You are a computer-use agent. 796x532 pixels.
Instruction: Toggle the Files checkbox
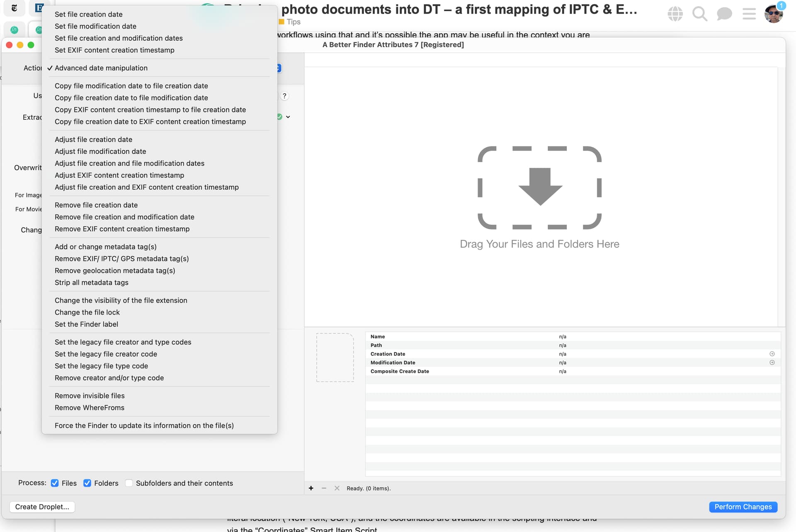[54, 483]
